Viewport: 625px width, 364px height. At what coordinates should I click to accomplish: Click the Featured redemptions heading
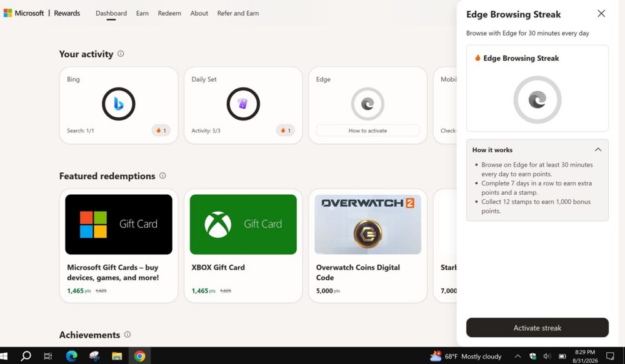pos(107,175)
